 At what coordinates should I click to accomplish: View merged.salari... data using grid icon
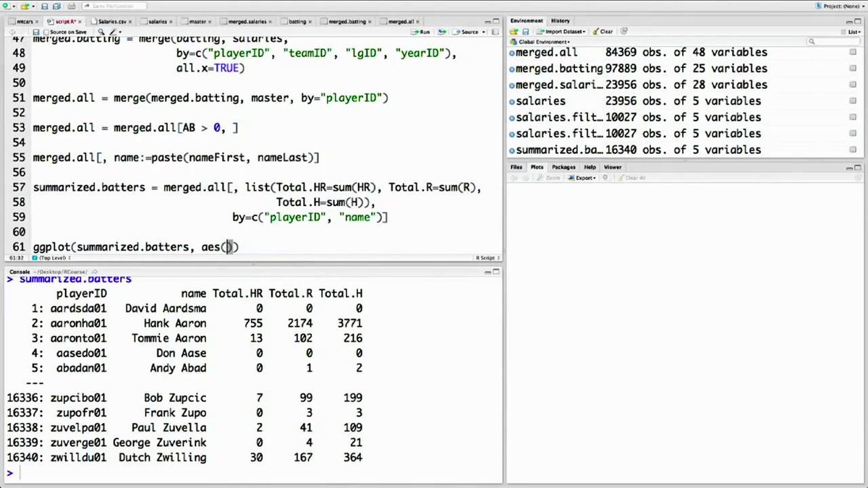[854, 85]
